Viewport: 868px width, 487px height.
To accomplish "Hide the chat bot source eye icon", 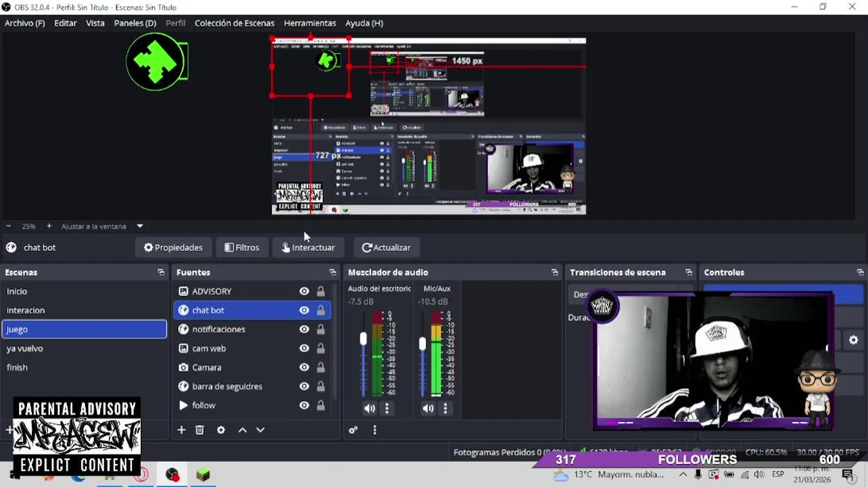I will [304, 310].
